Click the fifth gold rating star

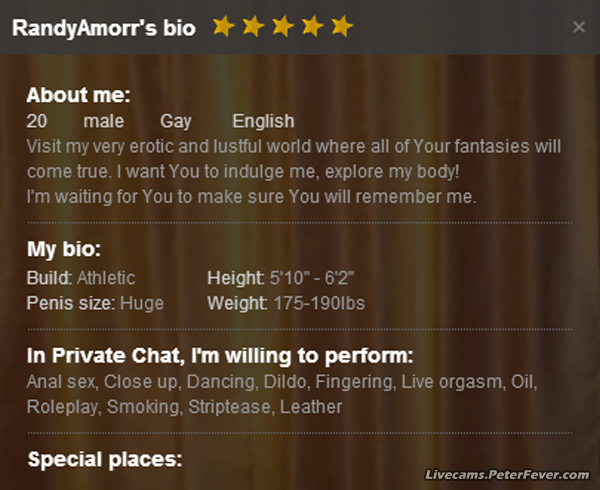pos(342,26)
